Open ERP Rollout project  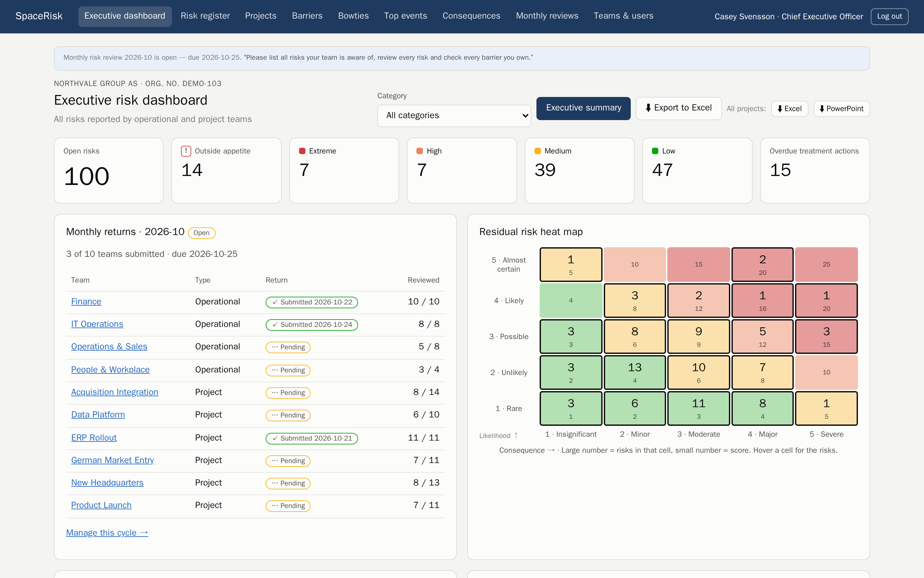pyautogui.click(x=94, y=438)
